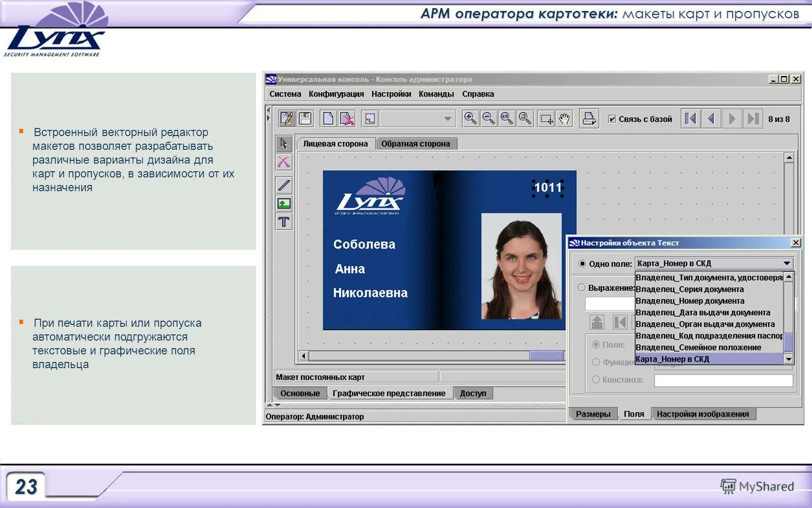Click the first-item button in text settings dialog

pyautogui.click(x=620, y=322)
